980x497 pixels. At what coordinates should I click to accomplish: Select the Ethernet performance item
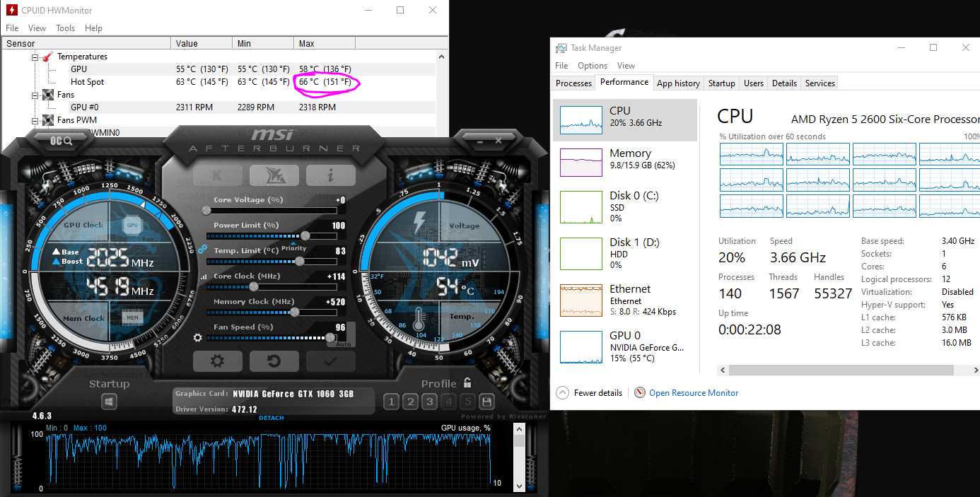pyautogui.click(x=624, y=300)
